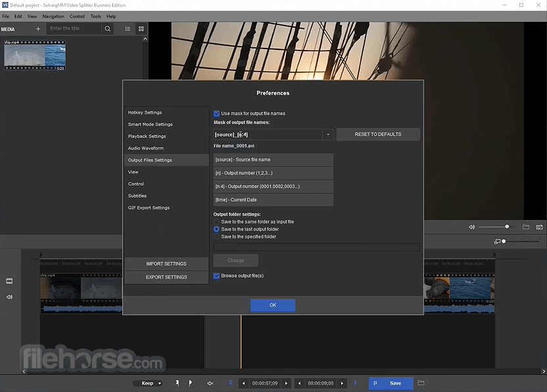Click the mask of output file names field
The height and width of the screenshot is (392, 547).
tap(268, 135)
